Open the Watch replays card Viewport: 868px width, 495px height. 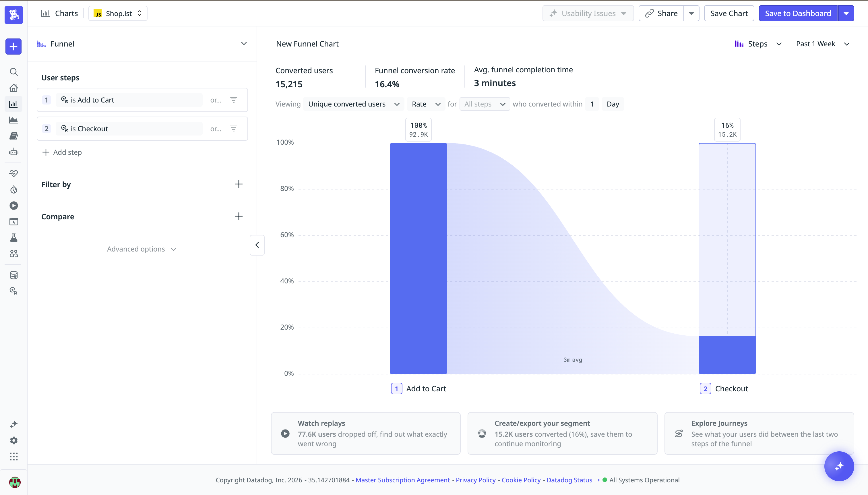click(366, 434)
